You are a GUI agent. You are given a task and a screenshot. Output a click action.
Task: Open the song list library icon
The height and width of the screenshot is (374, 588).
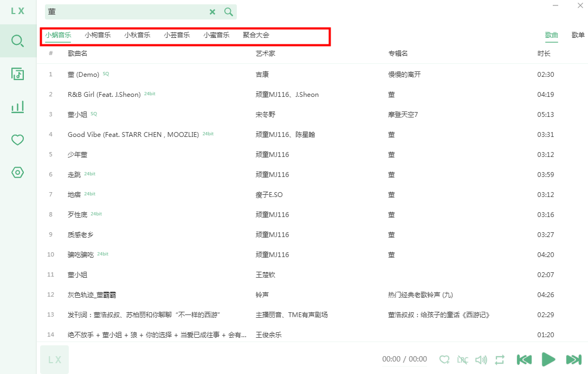[x=18, y=74]
